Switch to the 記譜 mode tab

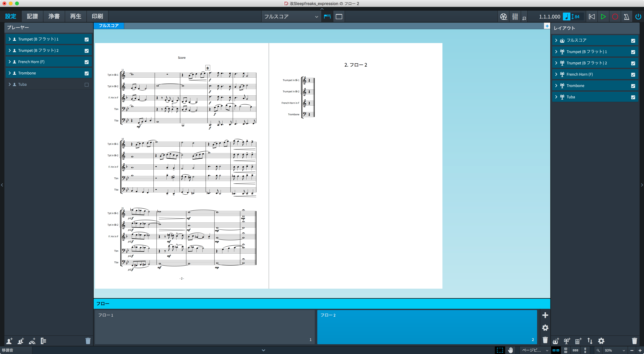pos(32,16)
